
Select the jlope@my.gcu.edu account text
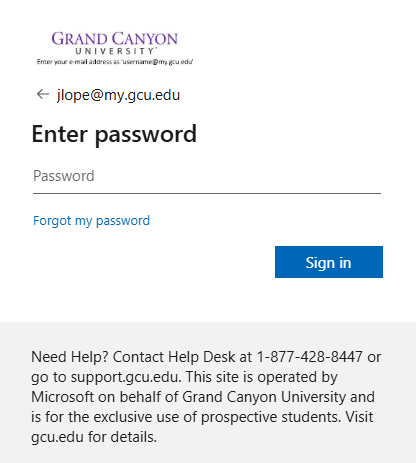(x=118, y=95)
